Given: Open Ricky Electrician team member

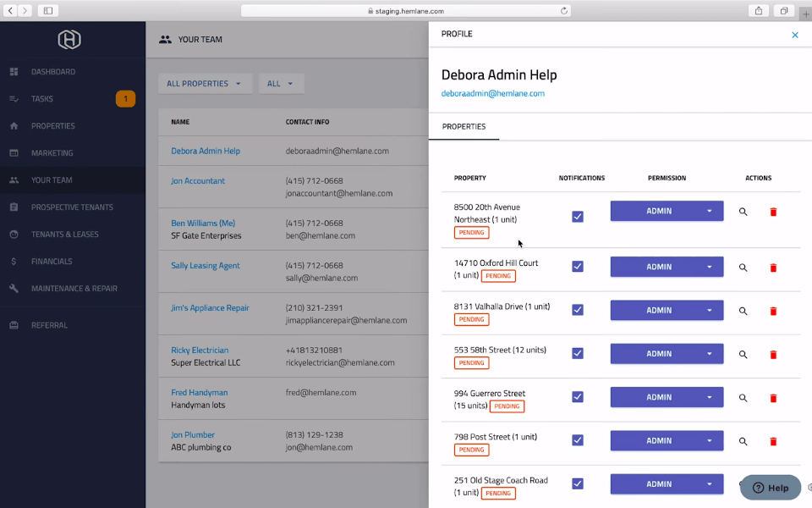Looking at the screenshot, I should coord(200,350).
